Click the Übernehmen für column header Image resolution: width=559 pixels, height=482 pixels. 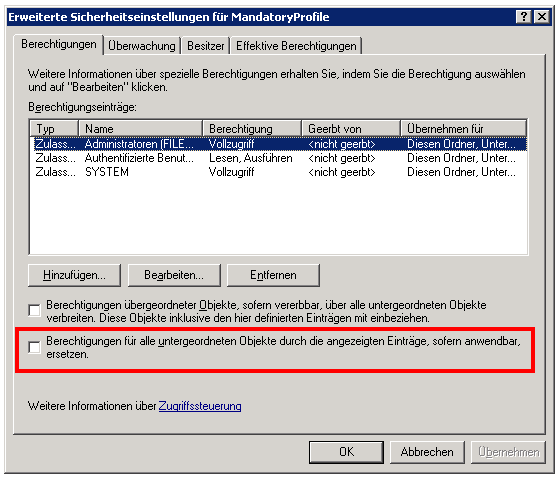tap(463, 128)
